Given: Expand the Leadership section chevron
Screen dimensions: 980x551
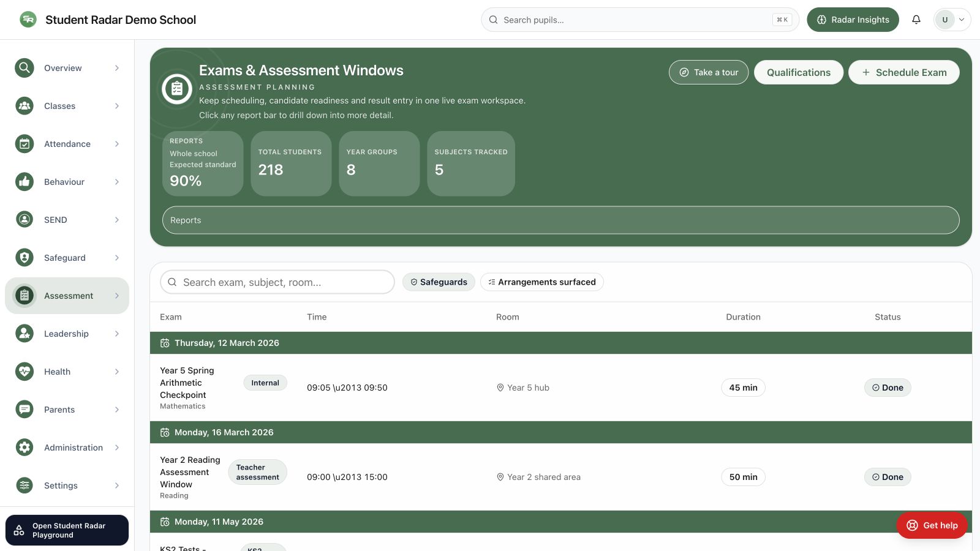Looking at the screenshot, I should pos(117,334).
